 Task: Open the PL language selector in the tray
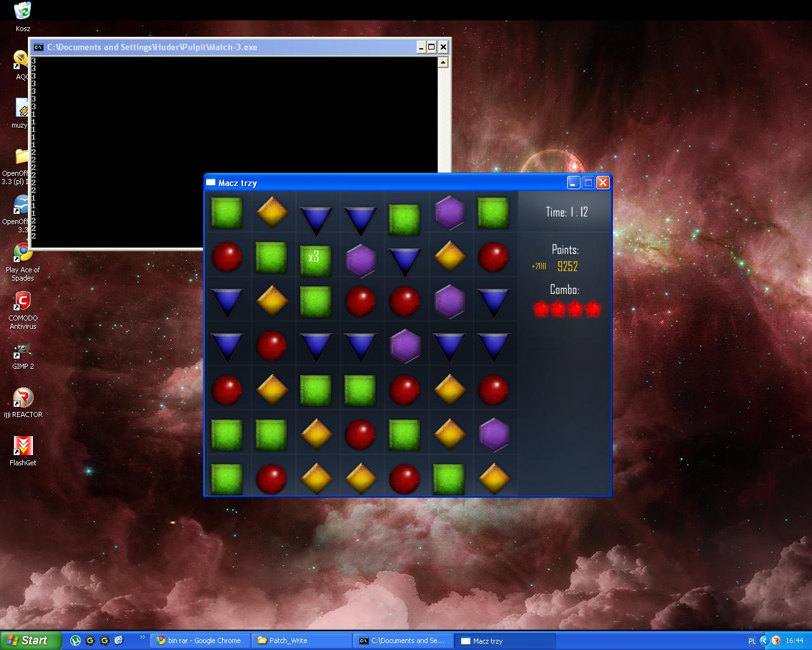pos(752,641)
